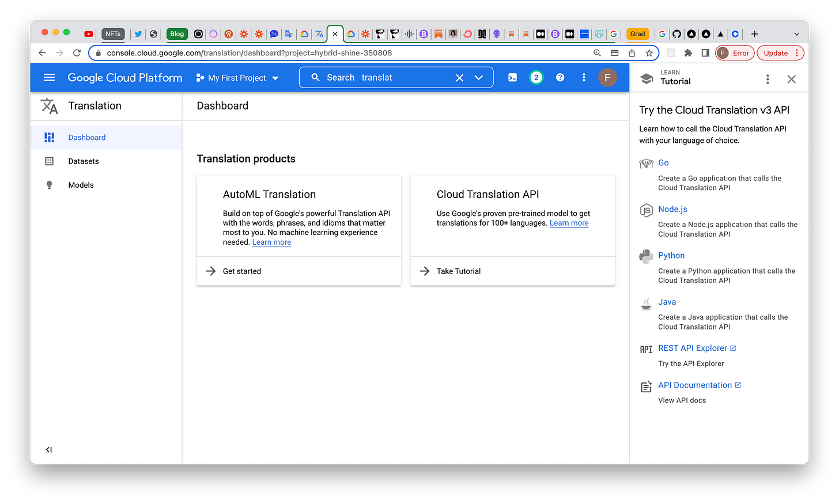Open the main navigation hamburger menu
Image resolution: width=839 pixels, height=504 pixels.
point(50,77)
